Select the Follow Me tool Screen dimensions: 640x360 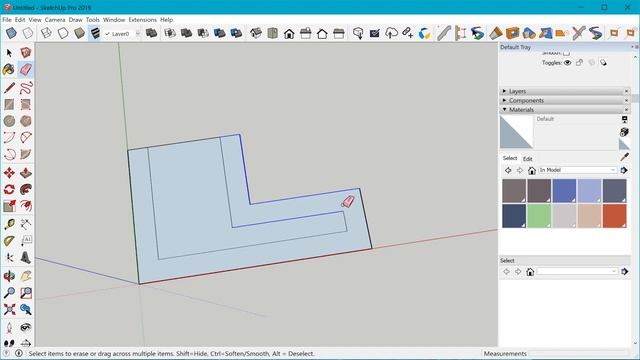(x=26, y=189)
